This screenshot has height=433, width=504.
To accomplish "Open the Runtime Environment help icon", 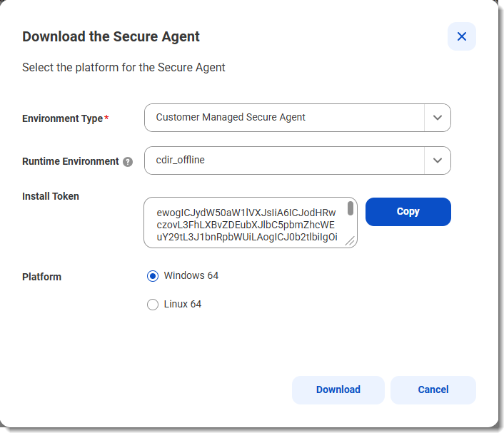I will tap(128, 162).
